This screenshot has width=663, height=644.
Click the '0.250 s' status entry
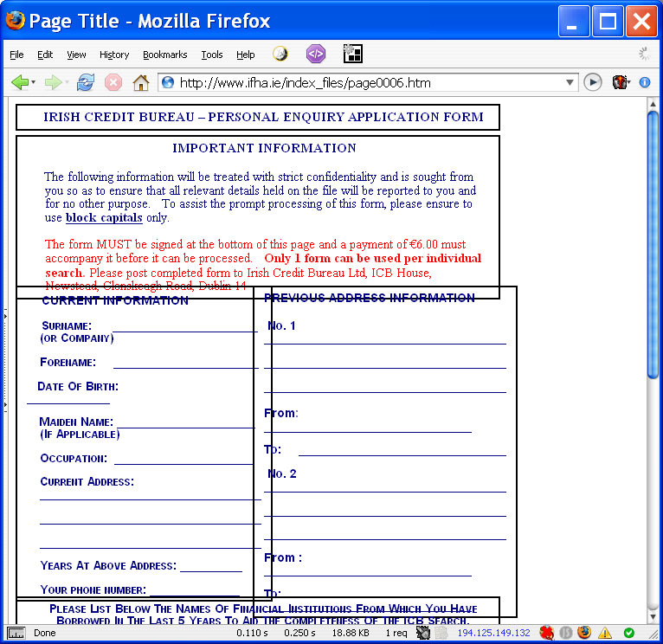coord(299,633)
